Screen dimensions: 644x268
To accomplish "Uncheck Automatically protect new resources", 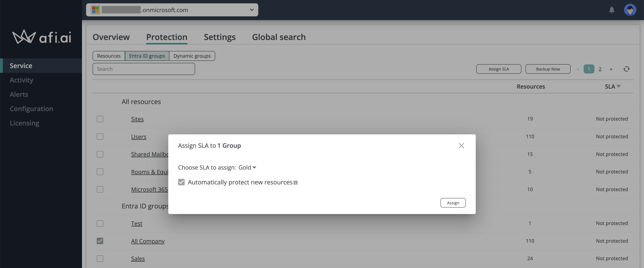I will point(181,182).
